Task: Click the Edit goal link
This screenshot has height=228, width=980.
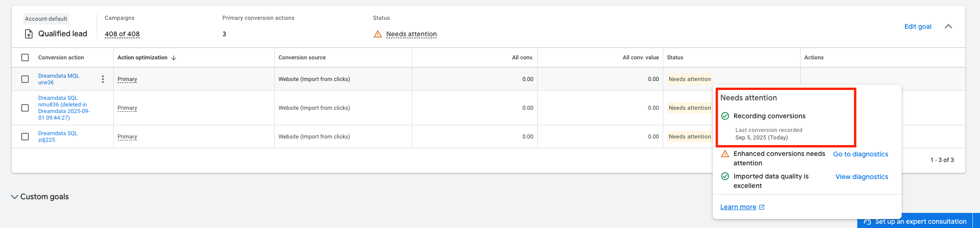Action: tap(918, 26)
